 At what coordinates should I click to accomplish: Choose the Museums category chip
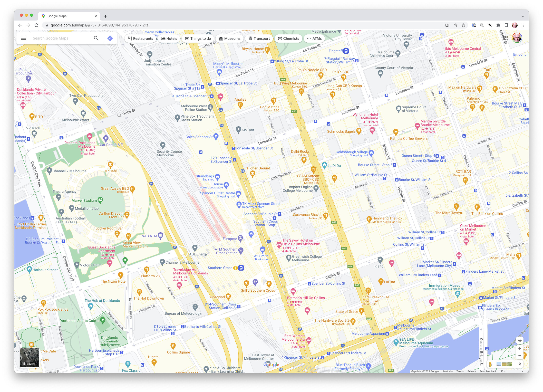(x=229, y=39)
